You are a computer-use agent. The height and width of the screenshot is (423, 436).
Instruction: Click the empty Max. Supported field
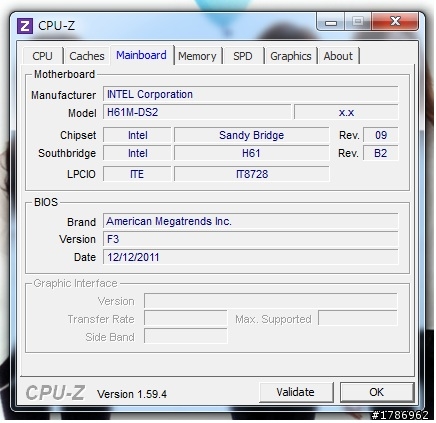pos(358,318)
